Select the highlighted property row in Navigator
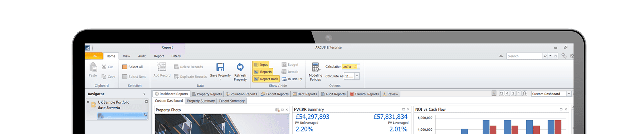Viewport: 644px width, 134px height. 122,116
